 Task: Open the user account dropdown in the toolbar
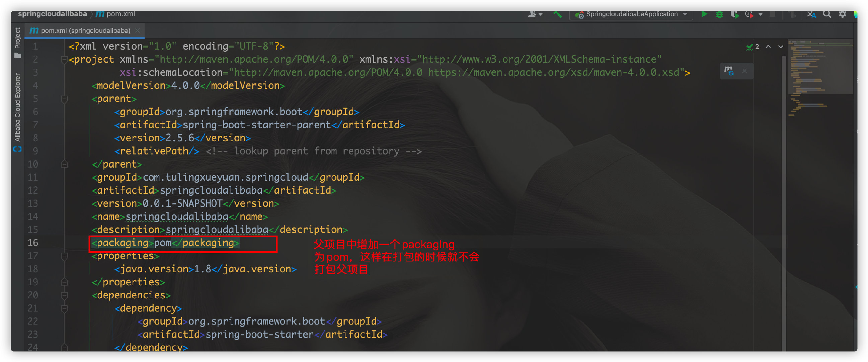pos(534,14)
